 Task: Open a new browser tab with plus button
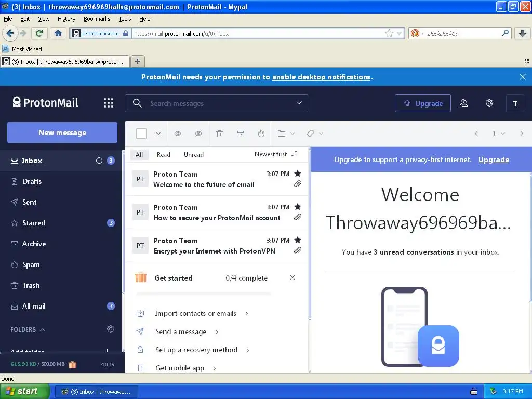(138, 61)
